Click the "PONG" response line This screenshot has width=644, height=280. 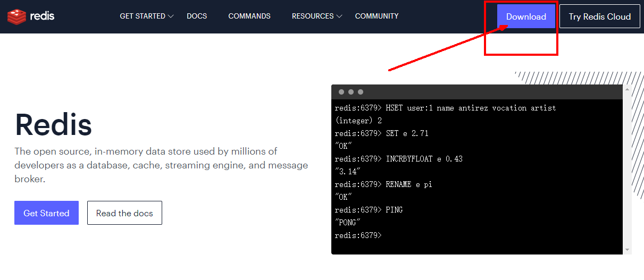click(347, 223)
